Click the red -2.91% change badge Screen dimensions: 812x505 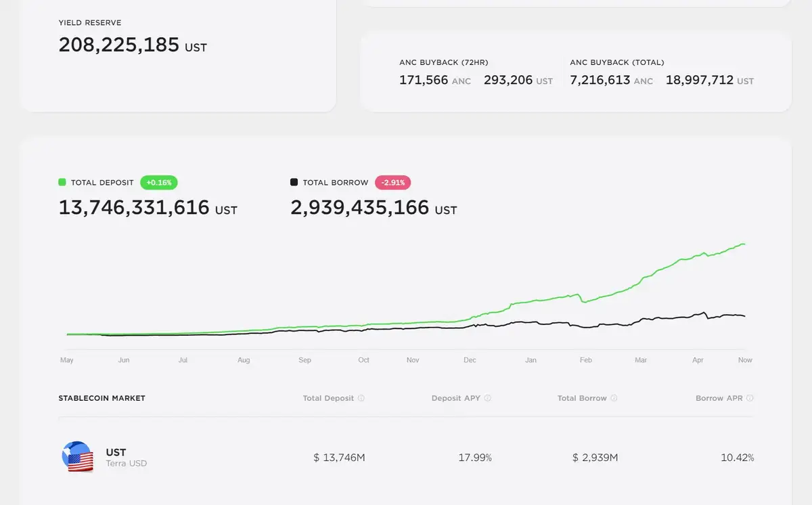point(393,183)
